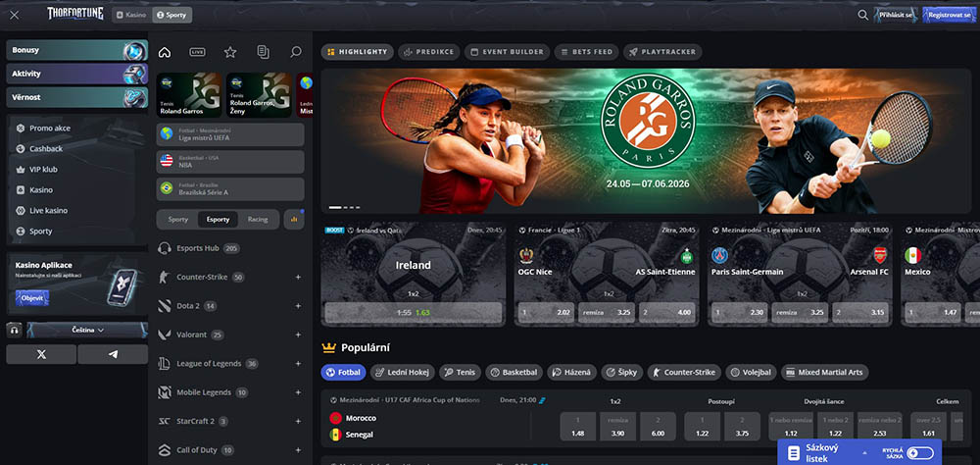Open the bet history document icon
This screenshot has width=980, height=465.
(263, 52)
